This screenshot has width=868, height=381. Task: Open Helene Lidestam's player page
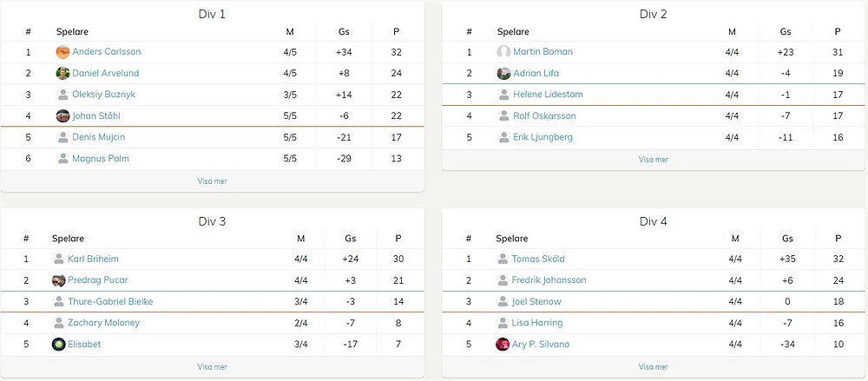click(548, 95)
